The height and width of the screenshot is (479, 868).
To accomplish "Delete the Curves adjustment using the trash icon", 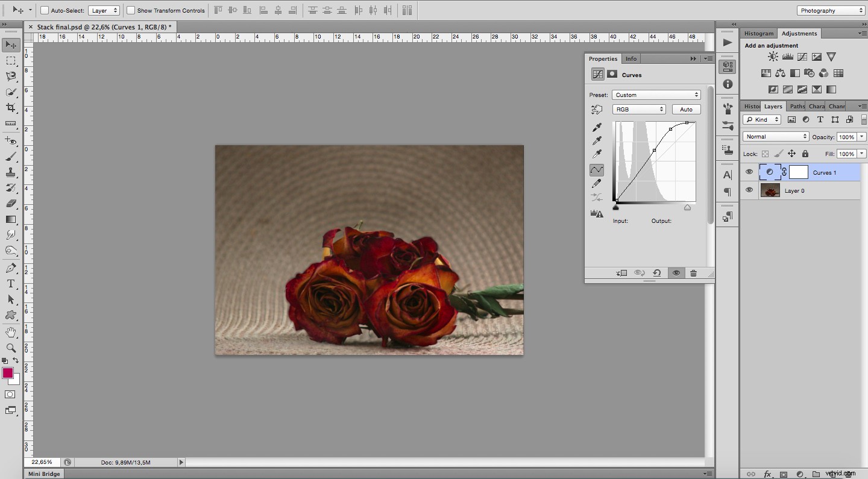I will tap(693, 273).
